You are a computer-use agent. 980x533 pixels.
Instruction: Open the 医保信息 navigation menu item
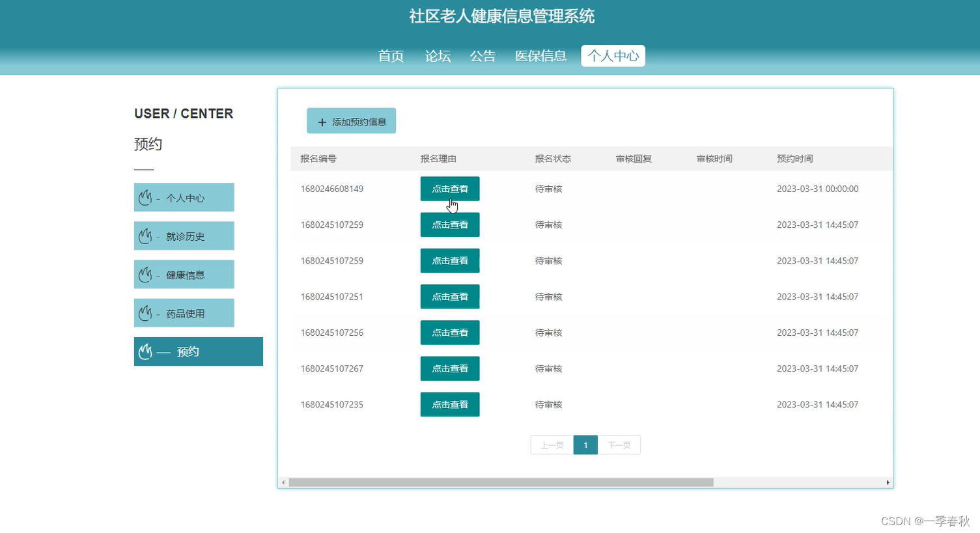(540, 56)
